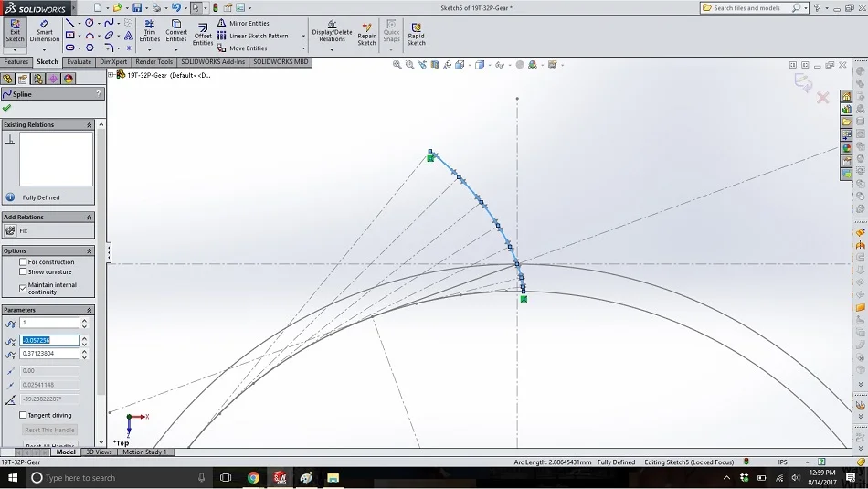The image size is (868, 489).
Task: Open the Motion Study 1 tab
Action: coord(144,452)
